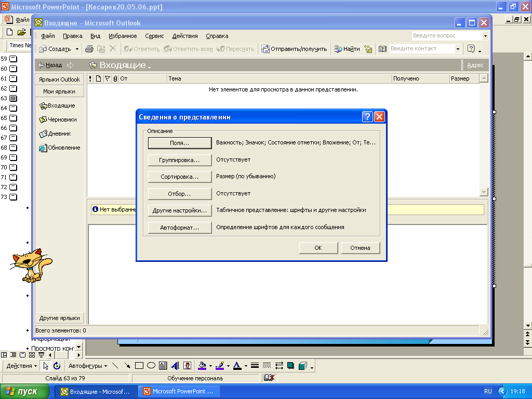Click the forward arrow next to Назад

(x=70, y=65)
